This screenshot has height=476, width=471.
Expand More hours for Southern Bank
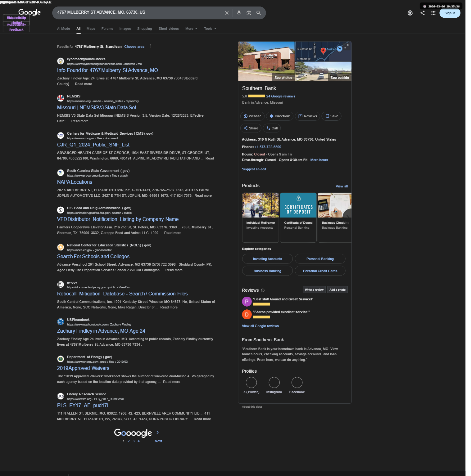[x=319, y=160]
